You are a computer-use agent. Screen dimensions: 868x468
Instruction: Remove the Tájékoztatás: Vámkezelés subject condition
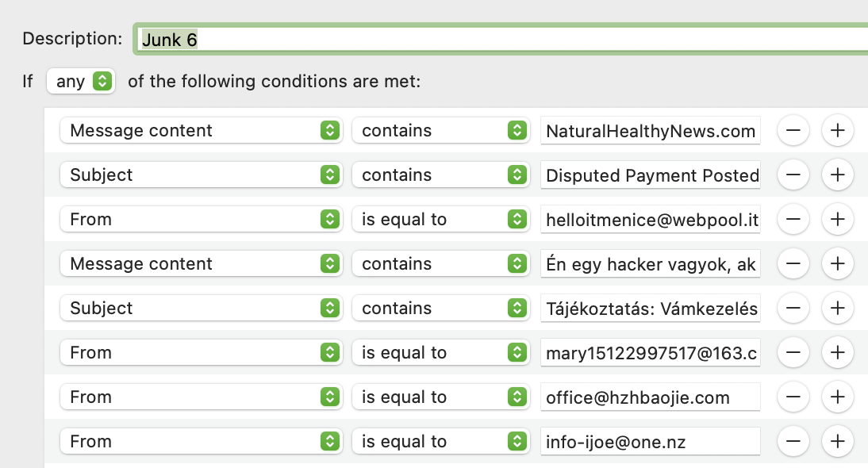(x=793, y=309)
